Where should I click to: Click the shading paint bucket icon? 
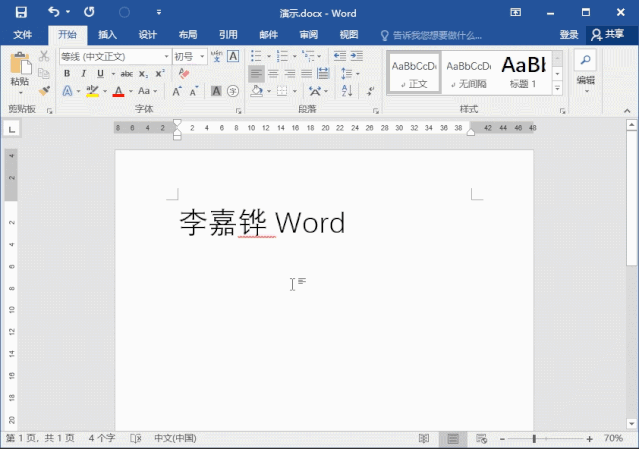click(x=256, y=91)
